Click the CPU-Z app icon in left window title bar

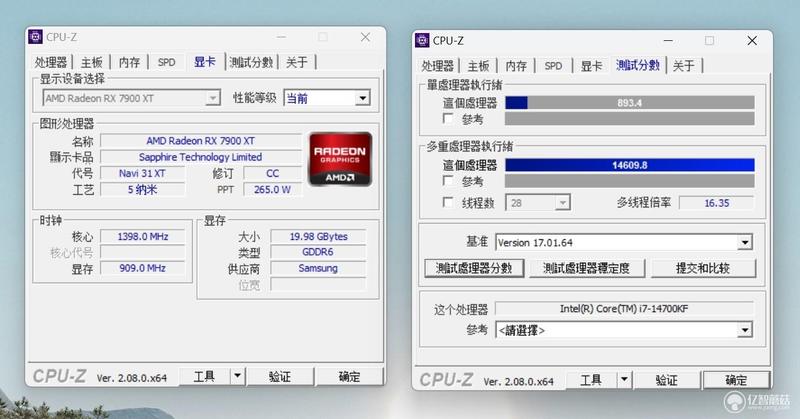click(x=35, y=37)
